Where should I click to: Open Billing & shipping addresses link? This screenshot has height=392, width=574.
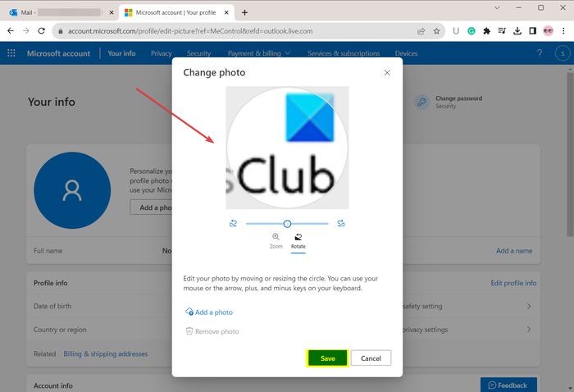[106, 354]
